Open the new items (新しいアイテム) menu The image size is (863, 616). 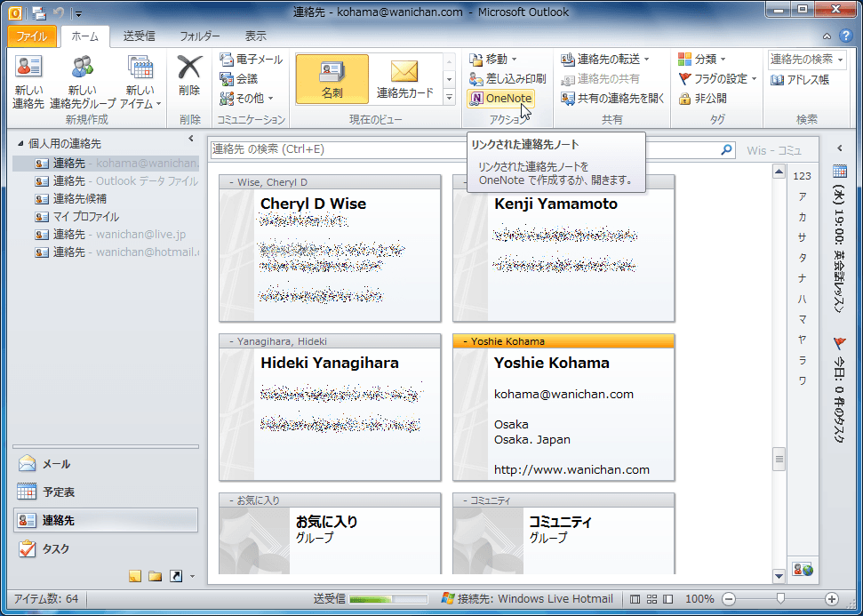[142, 82]
